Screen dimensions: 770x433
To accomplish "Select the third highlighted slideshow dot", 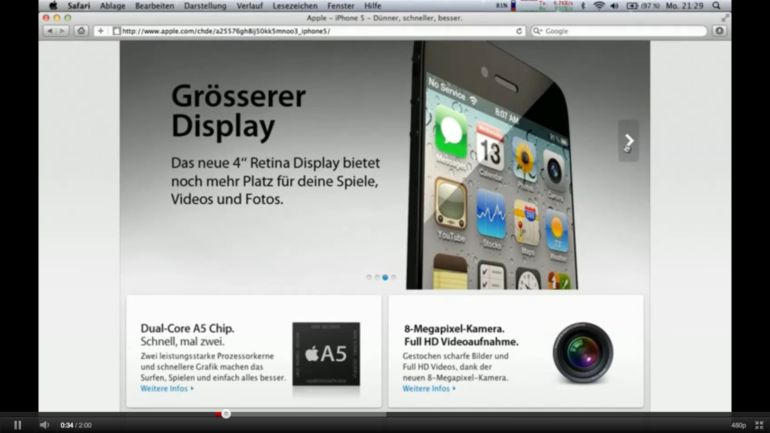I will pos(385,277).
